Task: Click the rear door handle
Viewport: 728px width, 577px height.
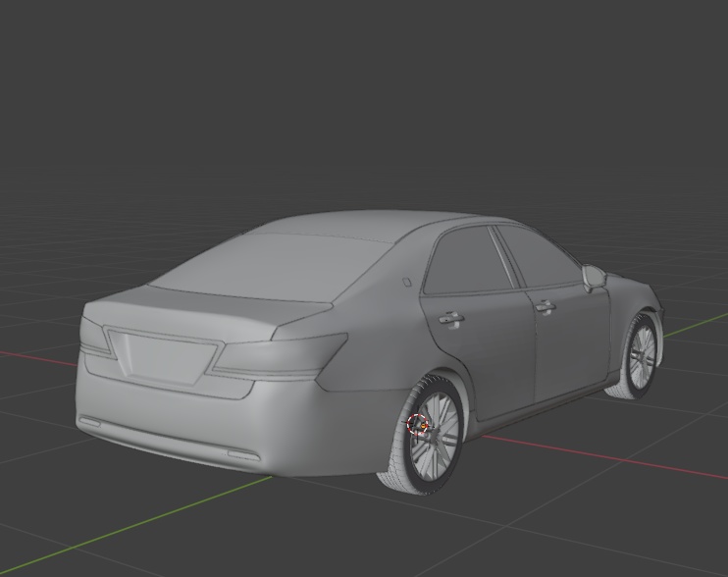Action: click(451, 319)
